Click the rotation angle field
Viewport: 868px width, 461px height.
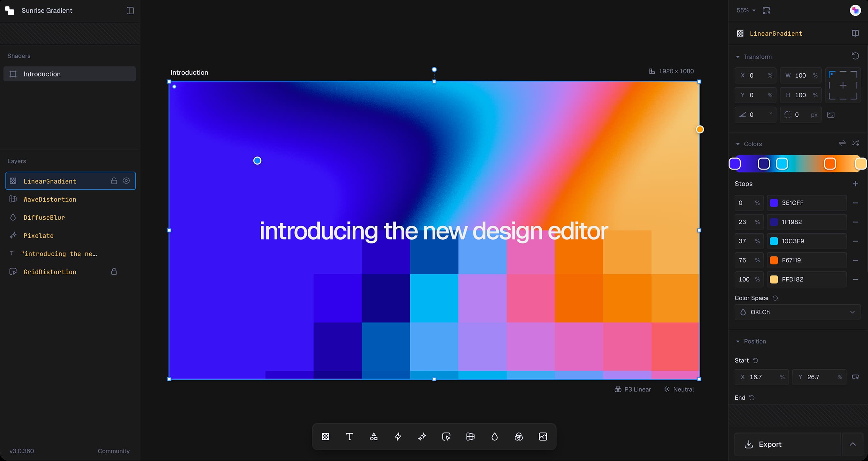coord(755,115)
